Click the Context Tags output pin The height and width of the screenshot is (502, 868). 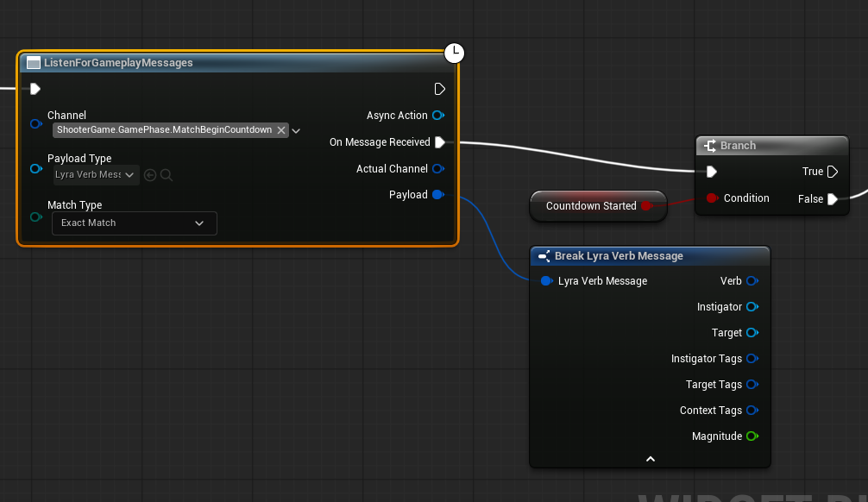pyautogui.click(x=752, y=410)
